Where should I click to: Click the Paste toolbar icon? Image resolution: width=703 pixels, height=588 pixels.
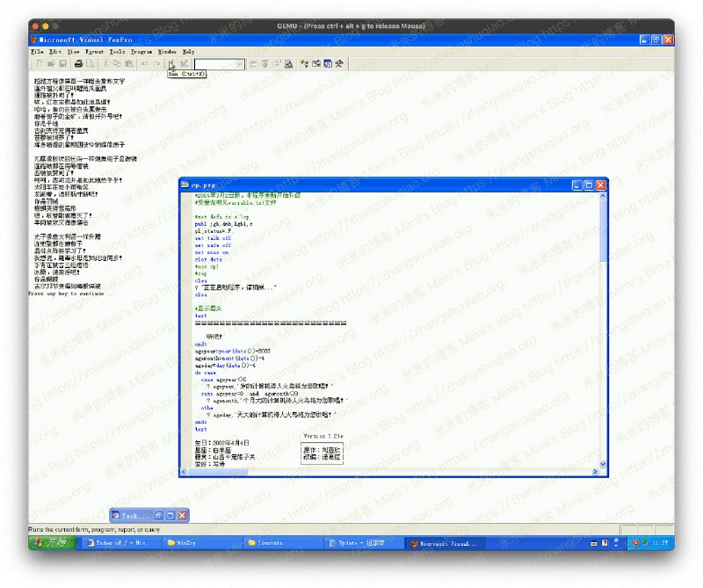point(129,63)
